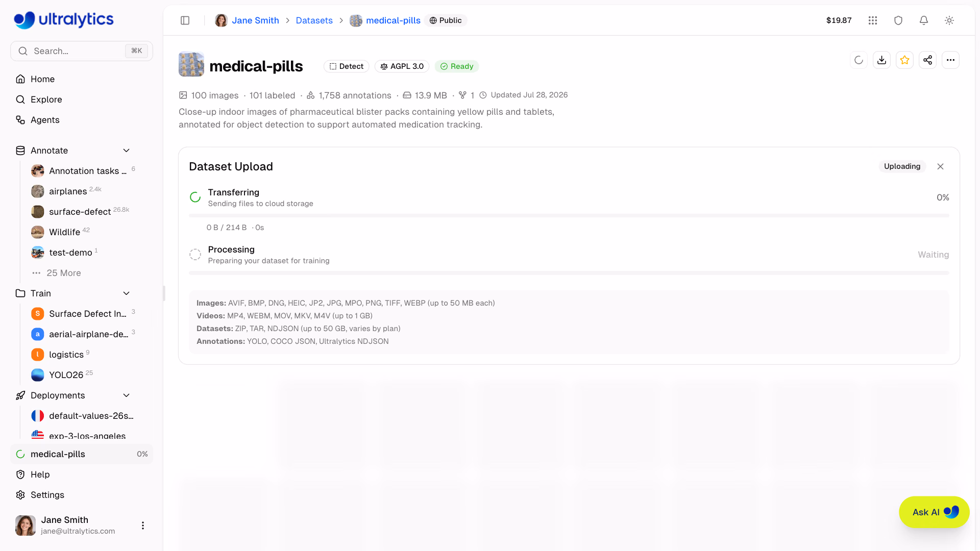This screenshot has width=980, height=551.
Task: Click the Search input field
Action: click(x=82, y=51)
